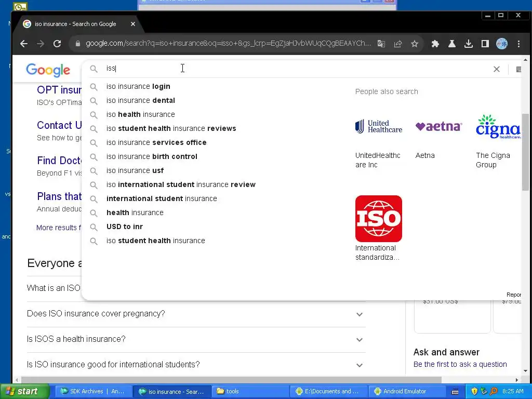
Task: Click the horizontal page scrollbar thumb
Action: click(x=231, y=380)
